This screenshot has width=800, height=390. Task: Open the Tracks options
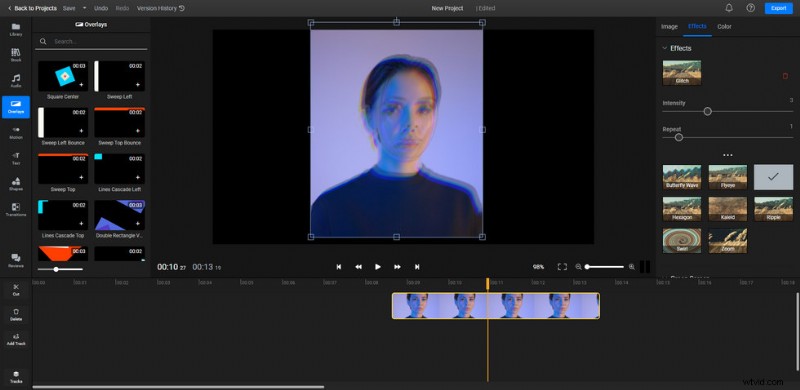point(16,377)
